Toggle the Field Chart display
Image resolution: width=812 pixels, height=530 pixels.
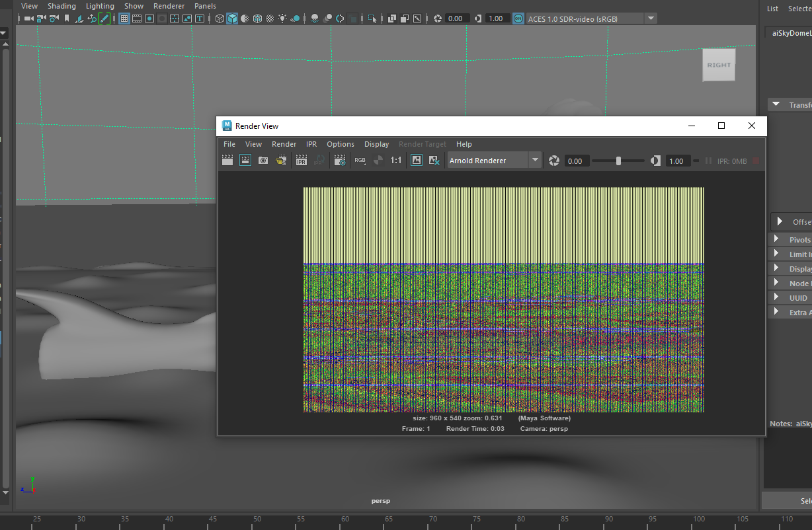(x=175, y=19)
